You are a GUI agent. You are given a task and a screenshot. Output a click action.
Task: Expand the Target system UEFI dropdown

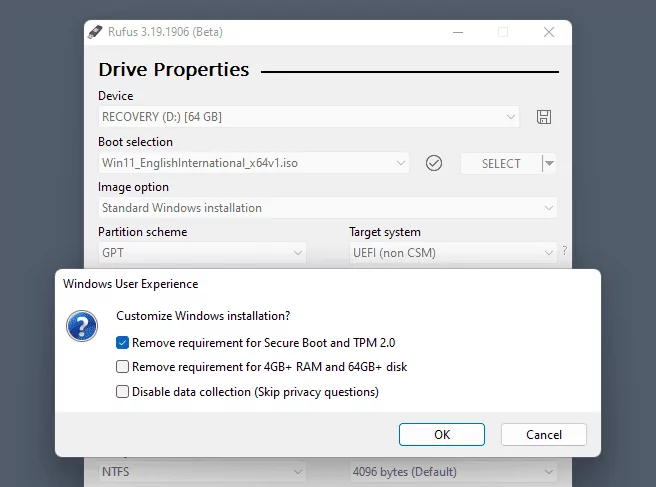pos(453,253)
